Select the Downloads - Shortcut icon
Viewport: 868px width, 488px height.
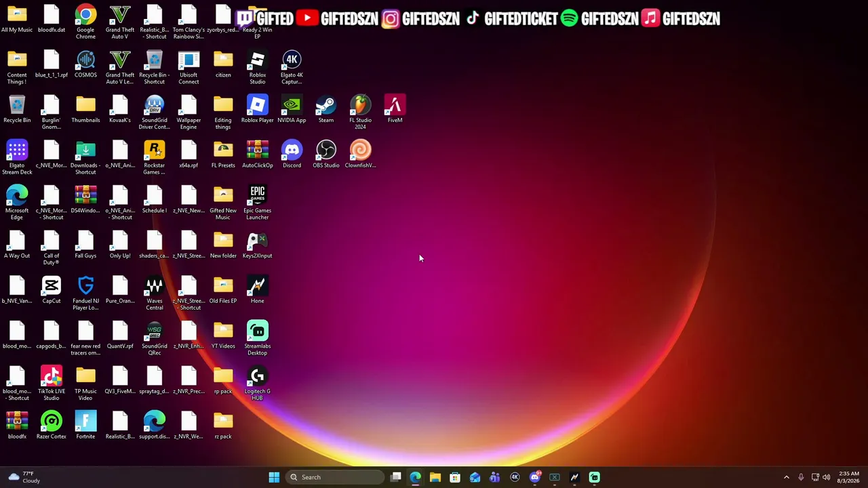pos(85,158)
